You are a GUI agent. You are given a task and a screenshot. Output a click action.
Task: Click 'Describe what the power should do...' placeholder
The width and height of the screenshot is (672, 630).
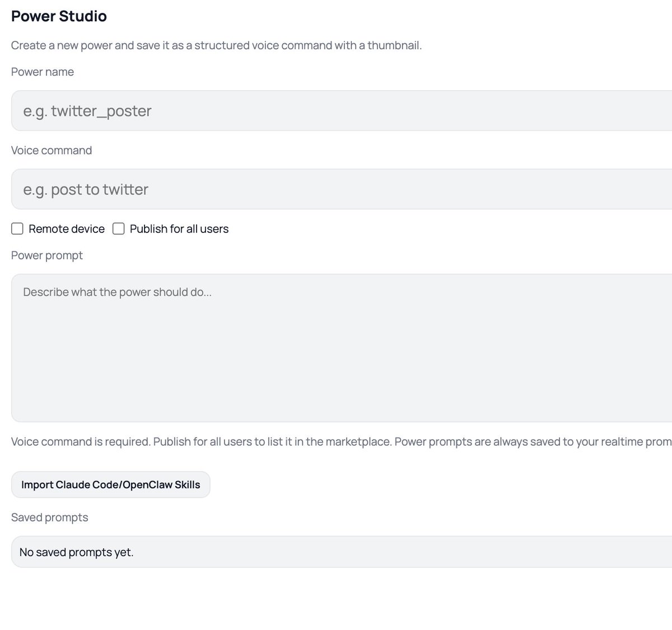[x=118, y=292]
